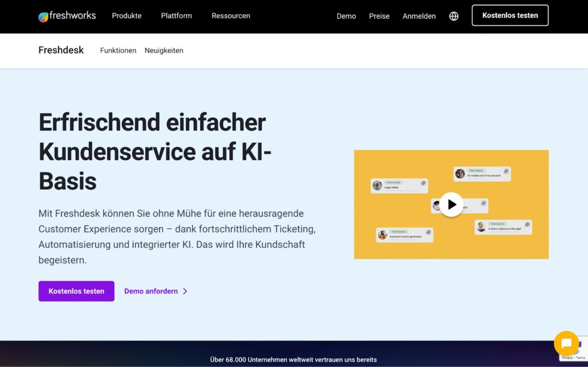Screen dimensions: 588x367
Task: Click the reCAPTCHA Terms link
Action: click(581, 358)
